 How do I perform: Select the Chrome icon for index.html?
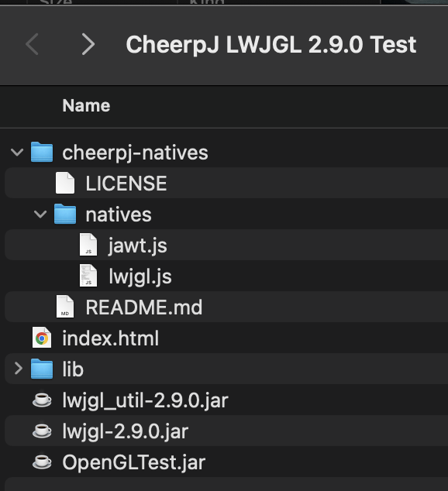tap(42, 338)
